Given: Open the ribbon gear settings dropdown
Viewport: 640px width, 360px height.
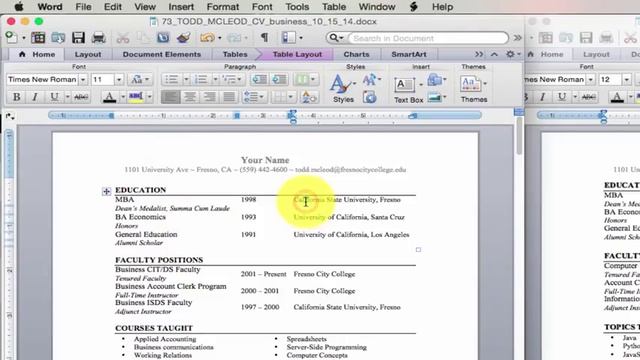Looking at the screenshot, I should click(x=513, y=54).
